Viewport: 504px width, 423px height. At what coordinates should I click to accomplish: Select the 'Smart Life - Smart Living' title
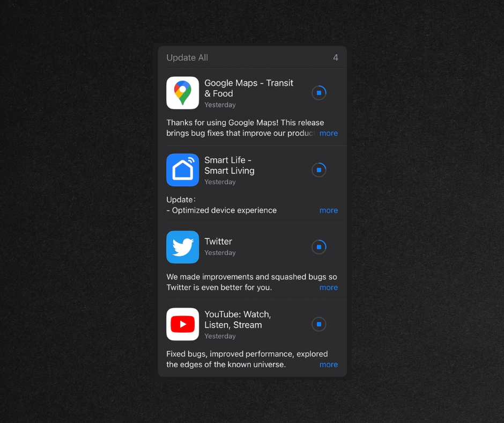(x=229, y=165)
